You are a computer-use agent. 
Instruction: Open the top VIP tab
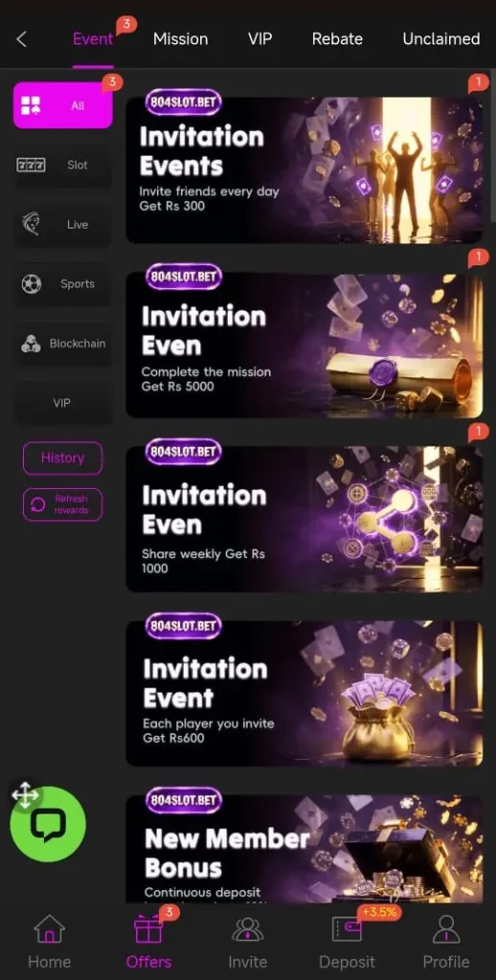pyautogui.click(x=259, y=38)
